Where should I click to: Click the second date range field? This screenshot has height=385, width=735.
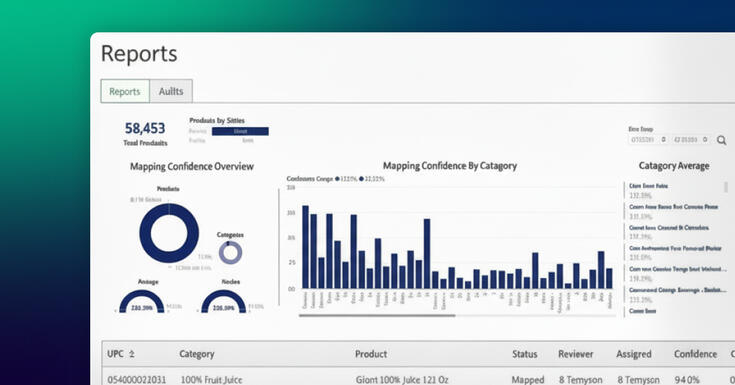point(690,140)
